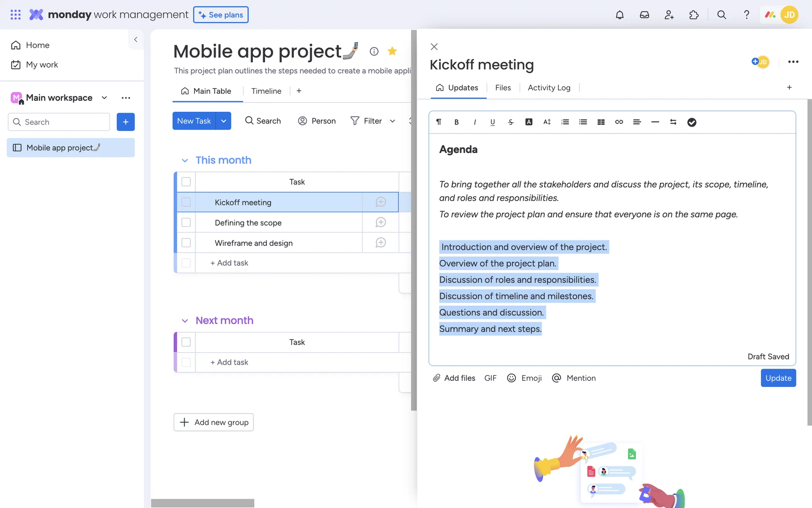
Task: Apply strikethrough formatting in the editor
Action: [x=510, y=122]
